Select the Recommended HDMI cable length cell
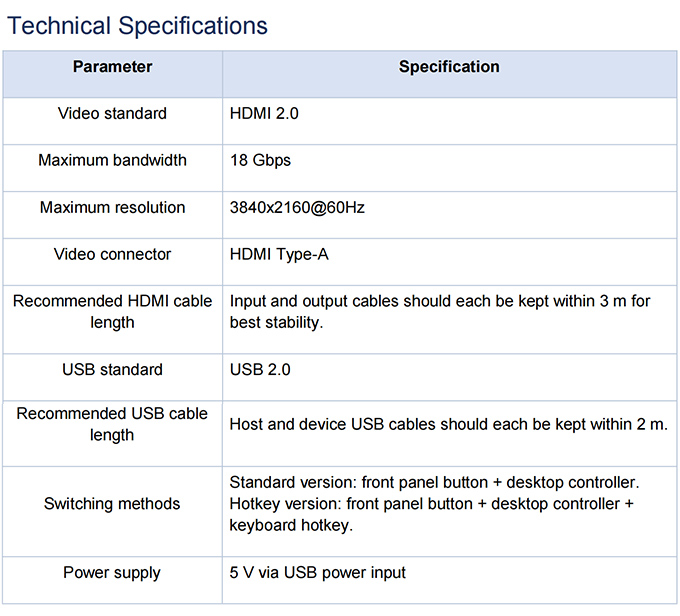The width and height of the screenshot is (680, 616). (113, 312)
